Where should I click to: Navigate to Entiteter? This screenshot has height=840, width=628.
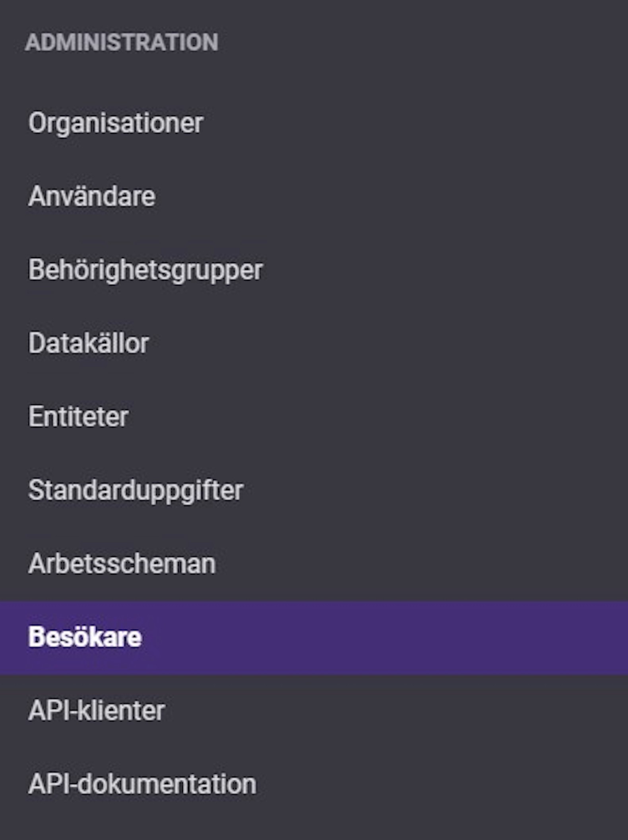(314, 417)
